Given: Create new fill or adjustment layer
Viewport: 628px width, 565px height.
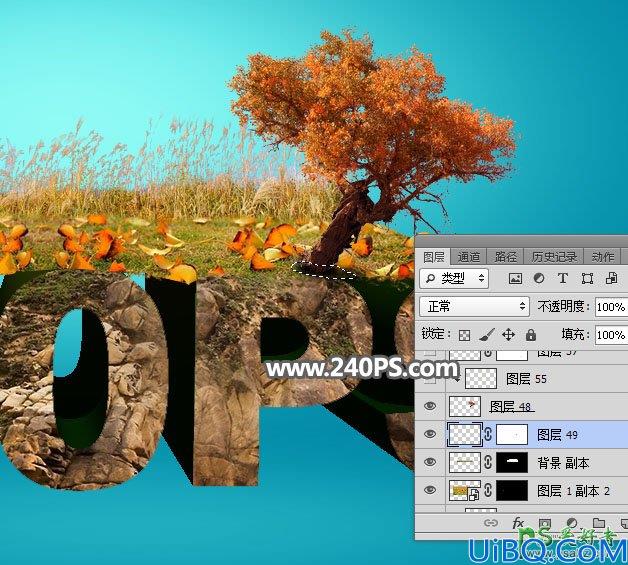Looking at the screenshot, I should (572, 523).
